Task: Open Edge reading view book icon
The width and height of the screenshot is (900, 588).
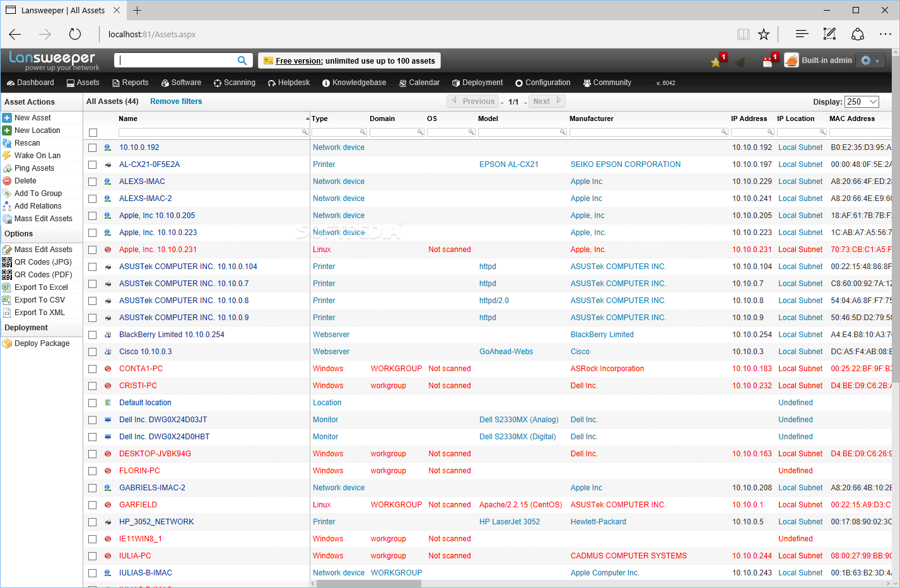Action: click(x=744, y=34)
